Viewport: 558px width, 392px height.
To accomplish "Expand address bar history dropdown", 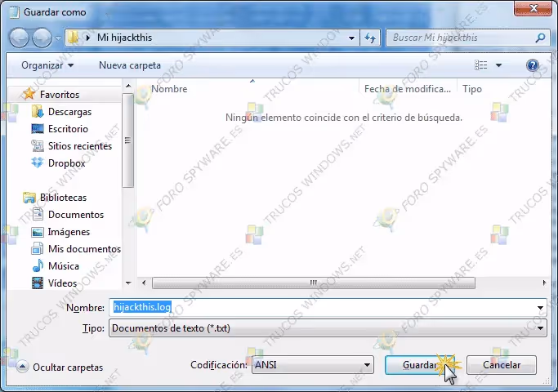I will (351, 38).
